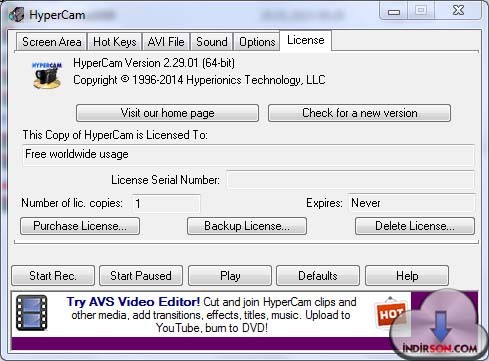Click the HyperCam Version 2.29.01 text

(x=154, y=63)
